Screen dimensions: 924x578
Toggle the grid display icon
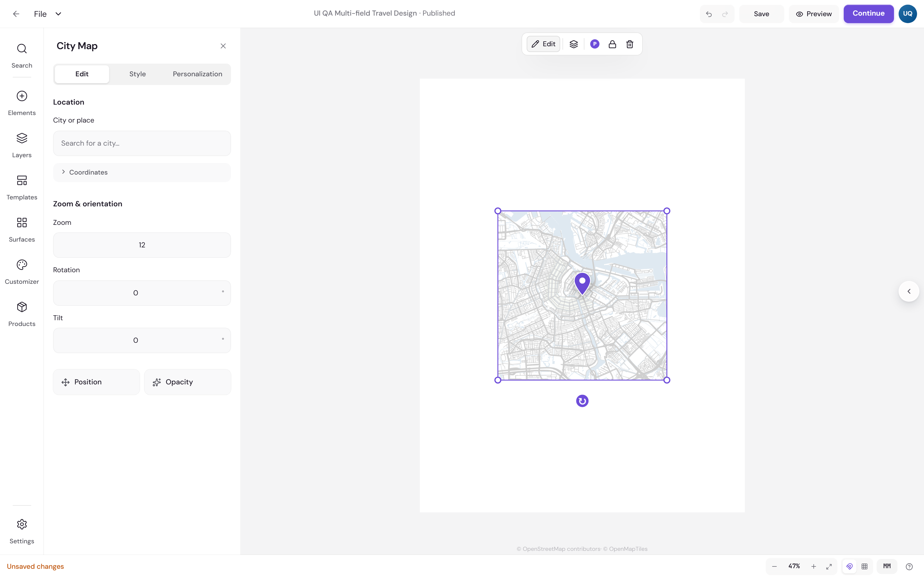point(865,566)
